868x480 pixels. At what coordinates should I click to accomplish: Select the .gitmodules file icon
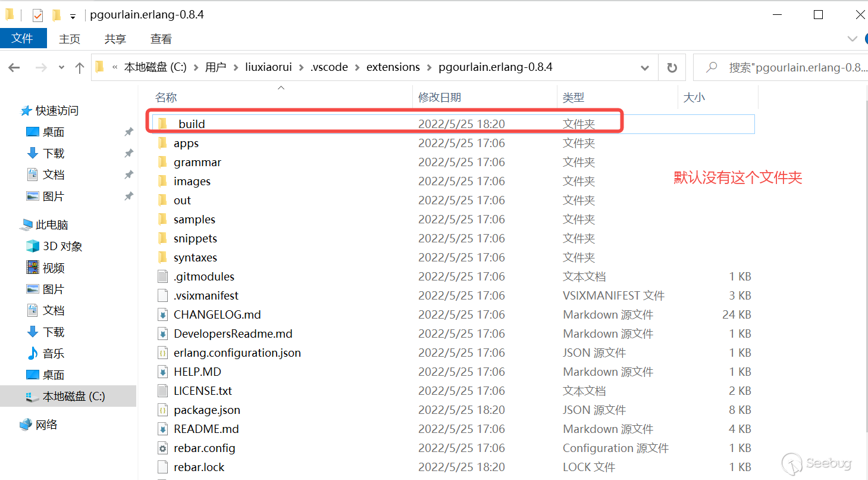click(x=162, y=276)
